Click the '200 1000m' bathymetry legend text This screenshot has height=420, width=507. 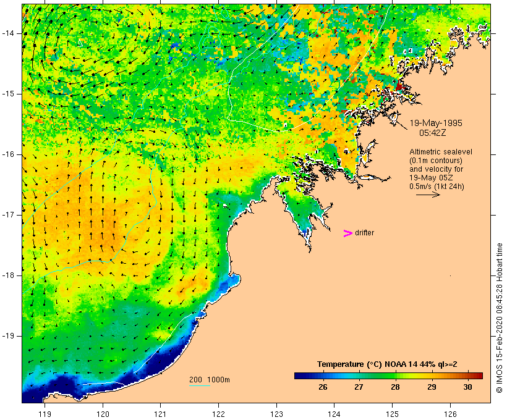210,380
